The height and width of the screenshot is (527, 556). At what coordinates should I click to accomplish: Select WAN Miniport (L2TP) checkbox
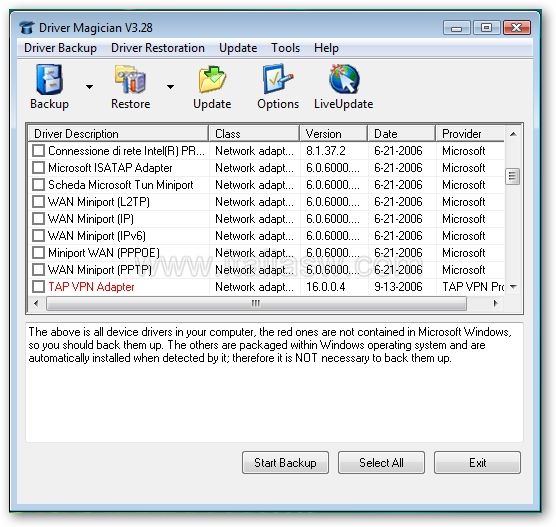[38, 201]
